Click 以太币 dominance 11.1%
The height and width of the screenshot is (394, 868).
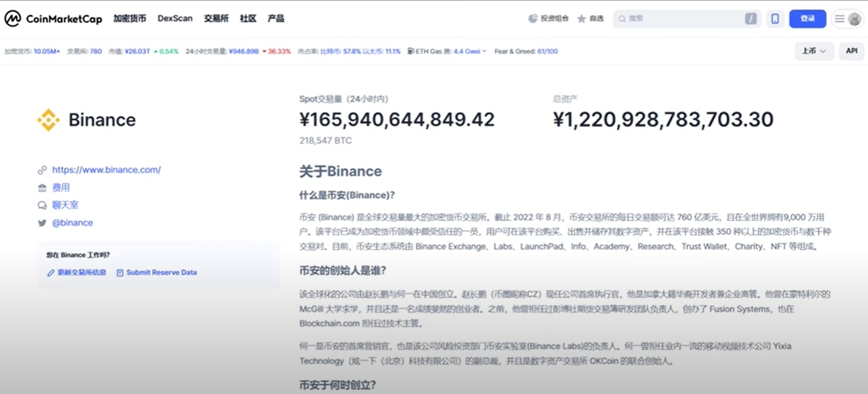click(x=393, y=51)
